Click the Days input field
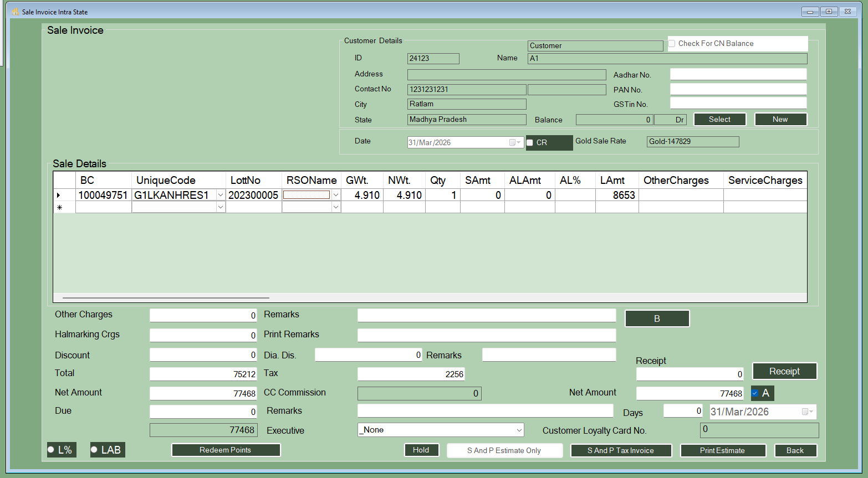This screenshot has width=868, height=478. click(x=683, y=410)
